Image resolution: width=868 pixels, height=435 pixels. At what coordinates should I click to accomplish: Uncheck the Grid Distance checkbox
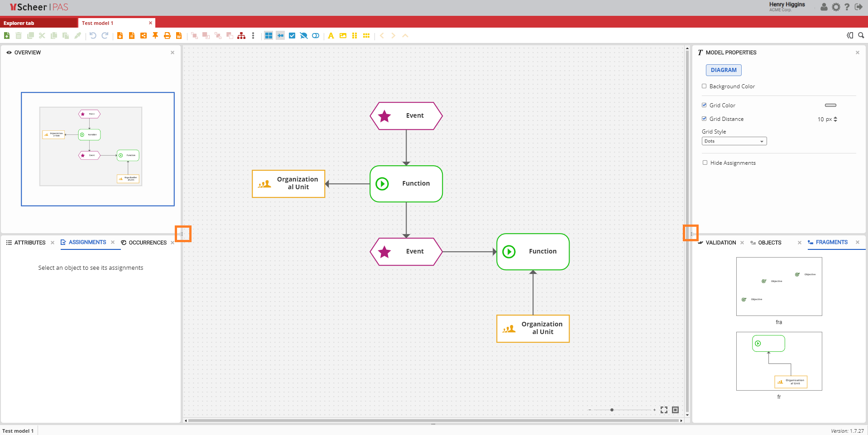point(704,119)
